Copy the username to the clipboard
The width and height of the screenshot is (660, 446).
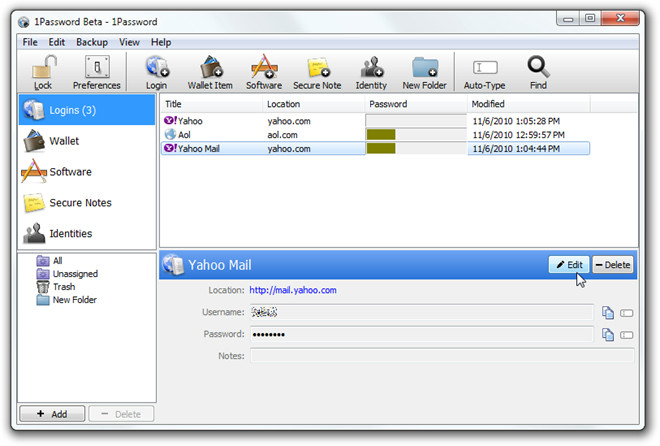607,313
